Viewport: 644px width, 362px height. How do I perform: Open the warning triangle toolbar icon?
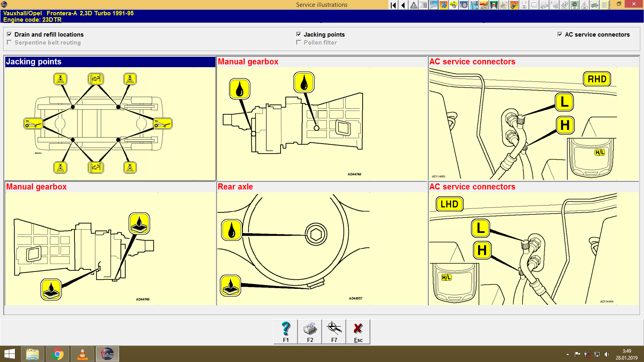tap(413, 5)
